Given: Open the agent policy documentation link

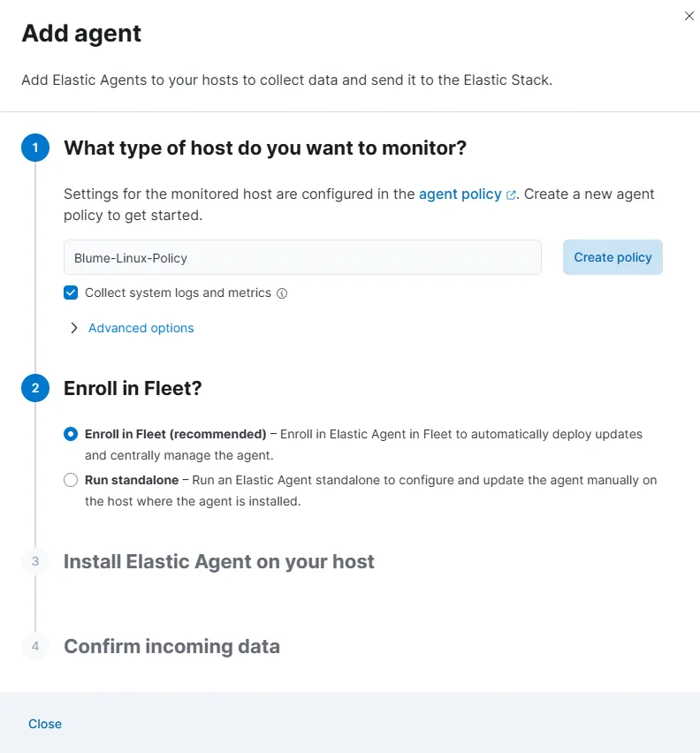Looking at the screenshot, I should tap(460, 194).
